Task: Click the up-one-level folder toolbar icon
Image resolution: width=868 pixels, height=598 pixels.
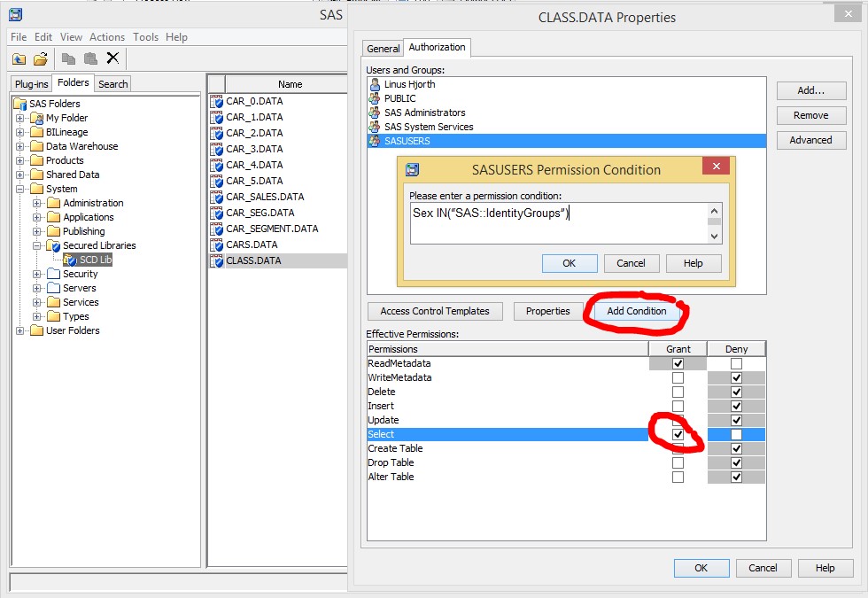Action: [19, 58]
